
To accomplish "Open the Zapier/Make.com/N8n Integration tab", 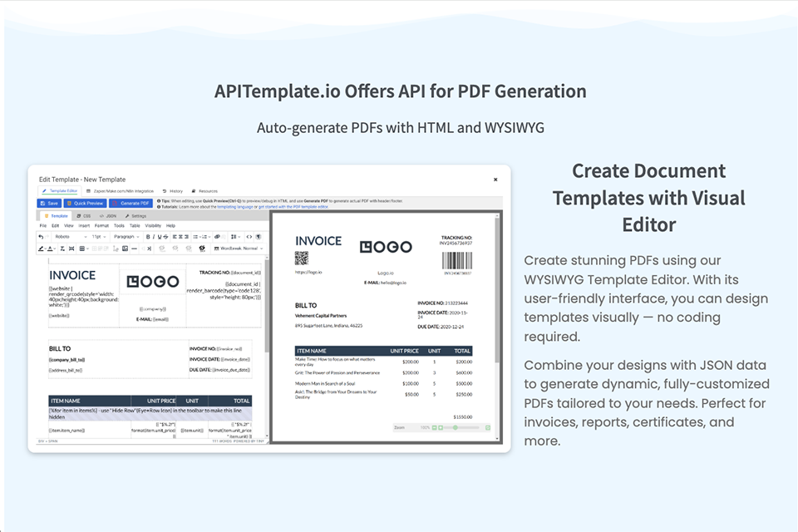I will (x=120, y=191).
